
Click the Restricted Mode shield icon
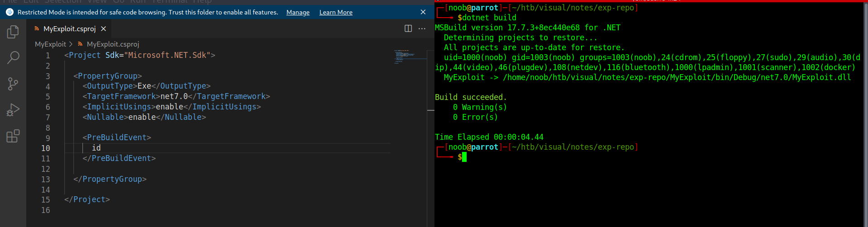pos(10,12)
